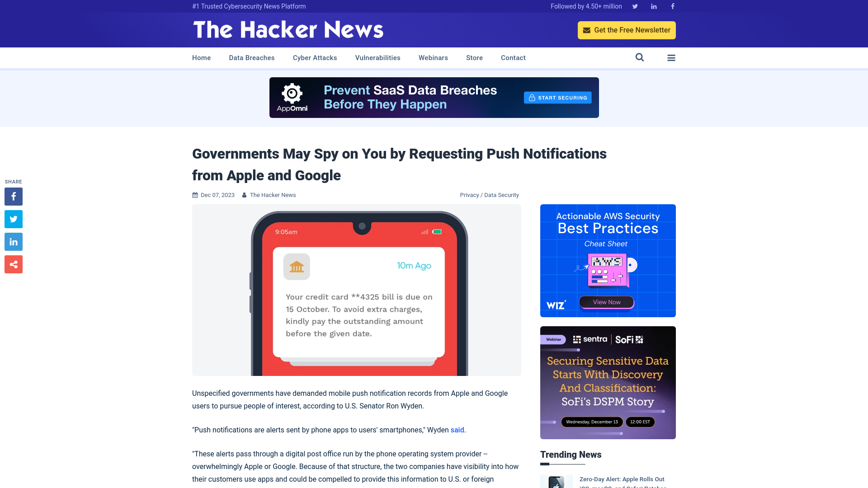Viewport: 868px width, 488px height.
Task: Click the Get the Free Newsletter button
Action: coord(627,30)
